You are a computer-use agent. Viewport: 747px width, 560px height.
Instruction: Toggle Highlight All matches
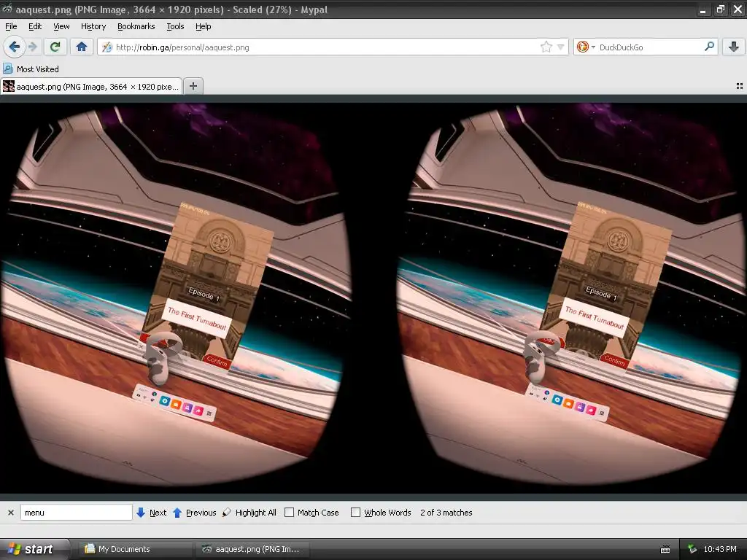(x=249, y=513)
